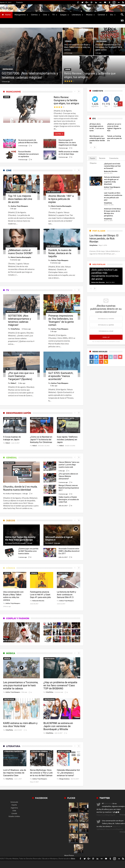Open the Instagram icon in the top bar
The height and width of the screenshot is (868, 125).
pos(114,2)
